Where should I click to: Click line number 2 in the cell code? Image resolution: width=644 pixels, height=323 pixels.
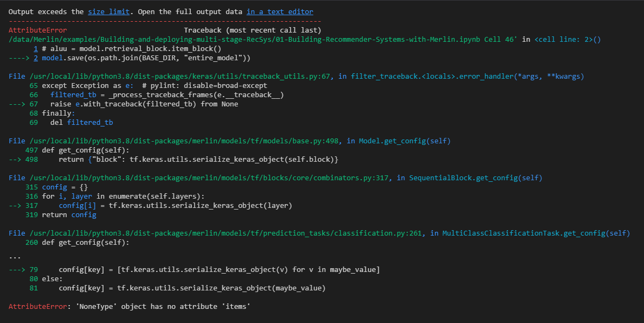tap(36, 57)
